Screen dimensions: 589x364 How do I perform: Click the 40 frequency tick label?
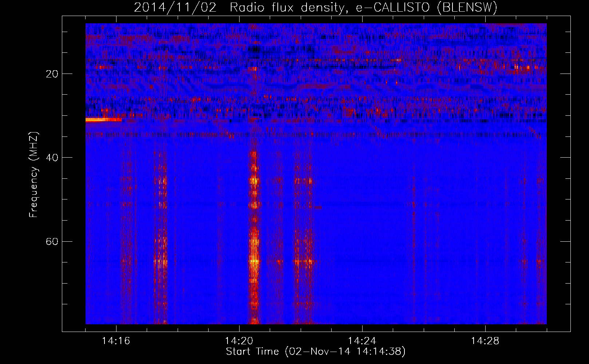click(52, 158)
